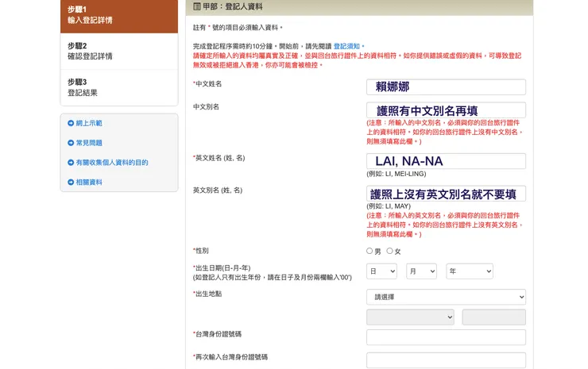The image size is (588, 369).
Task: Open the disabled dropdown below 請選擇
Action: coord(410,317)
